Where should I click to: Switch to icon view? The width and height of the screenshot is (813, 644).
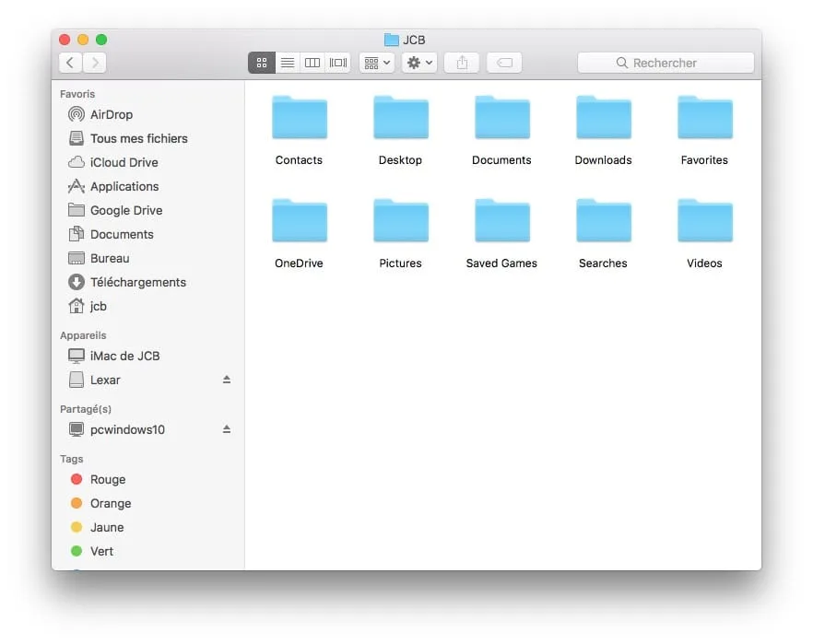(x=262, y=63)
